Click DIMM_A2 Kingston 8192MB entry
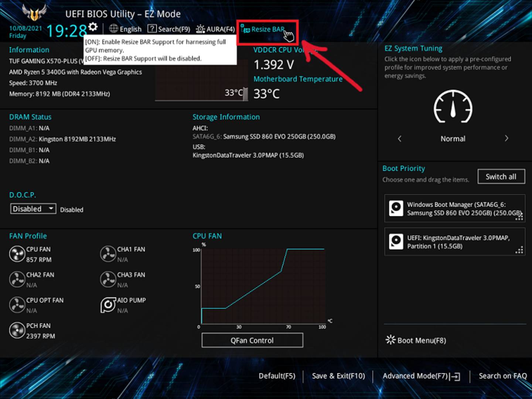 [x=62, y=139]
